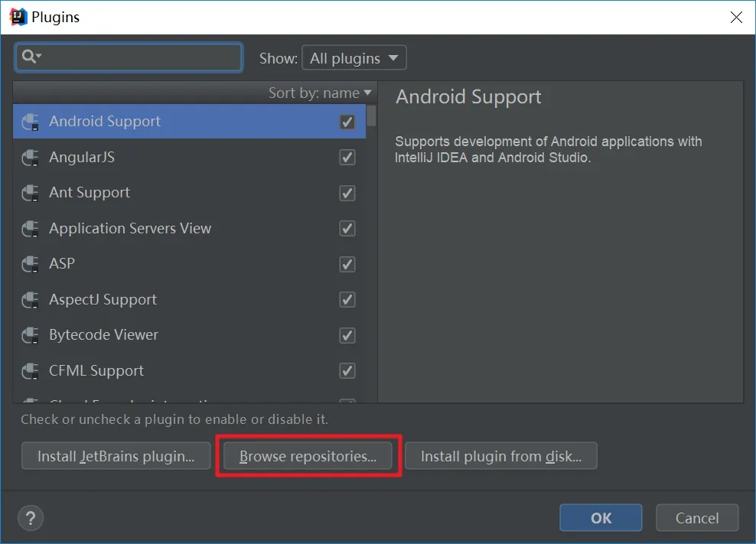The height and width of the screenshot is (544, 756).
Task: Toggle the CFML Support checkbox
Action: [x=347, y=371]
